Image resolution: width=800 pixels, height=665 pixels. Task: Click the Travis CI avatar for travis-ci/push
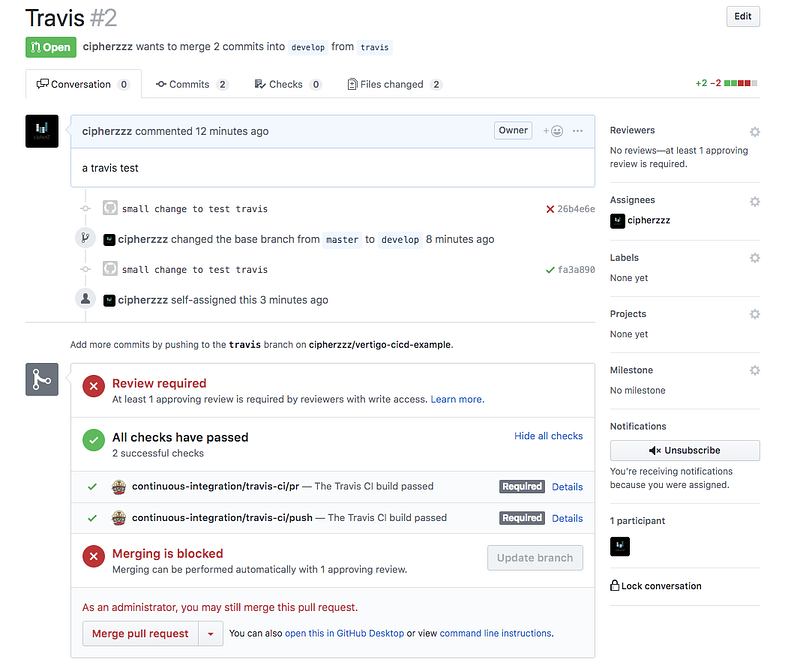click(119, 518)
